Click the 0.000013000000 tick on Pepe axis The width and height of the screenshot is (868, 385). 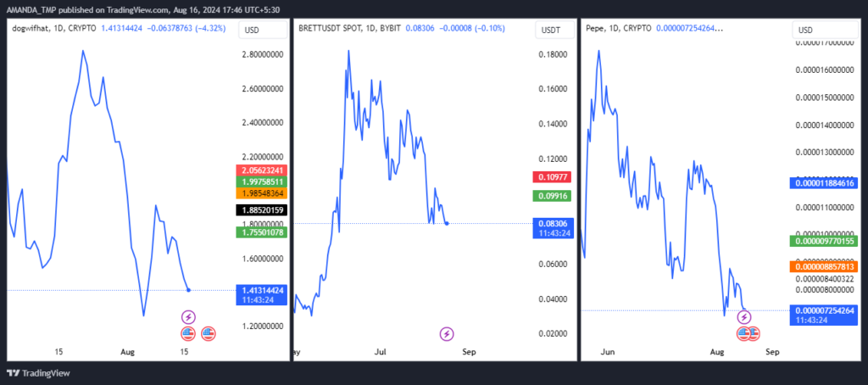click(825, 152)
